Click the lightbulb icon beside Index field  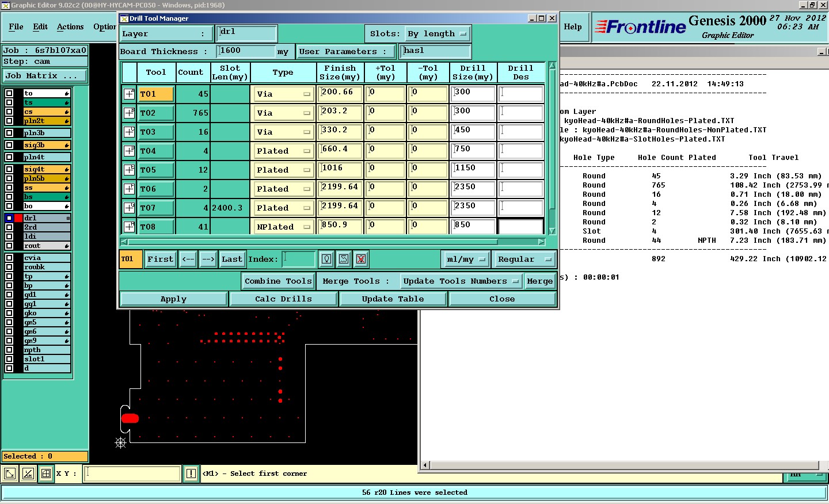pos(326,259)
